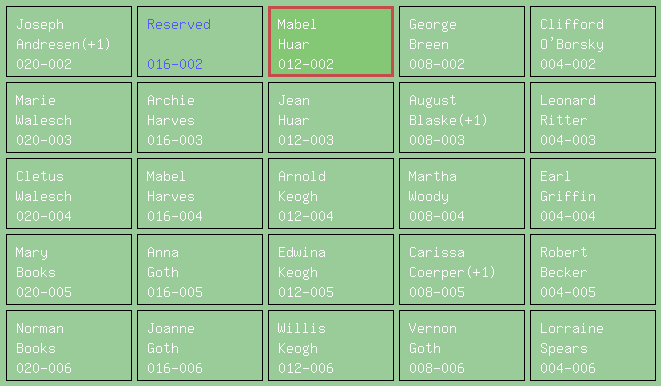This screenshot has height=386, width=661.
Task: Select George Breen plot 008-002
Action: 462,41
